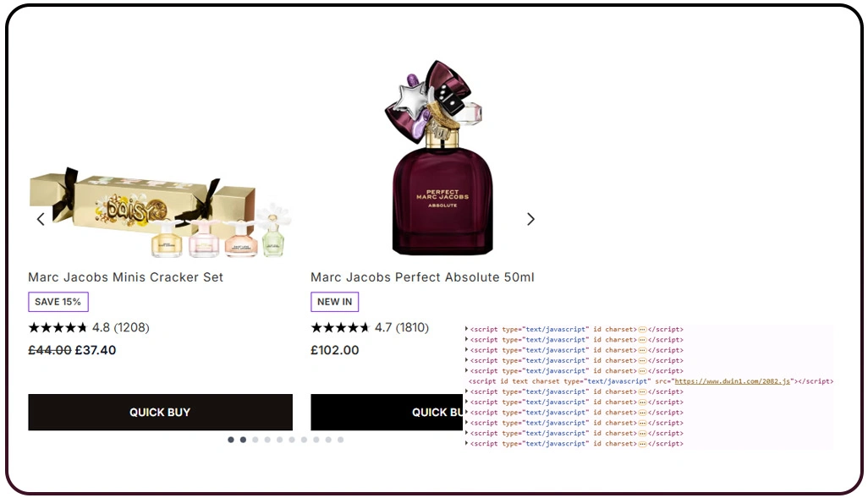Expand the ellipsis in the second script tag
The width and height of the screenshot is (868, 498).
(642, 340)
